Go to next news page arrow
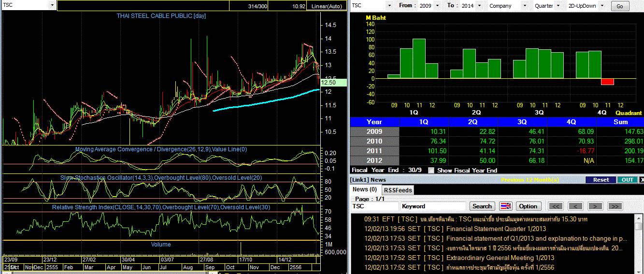 (x=595, y=206)
